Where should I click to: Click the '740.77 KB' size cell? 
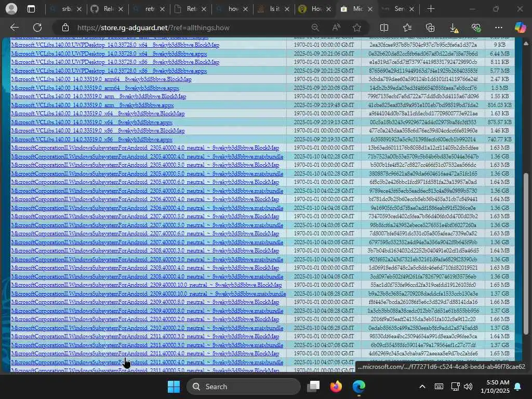(x=499, y=139)
